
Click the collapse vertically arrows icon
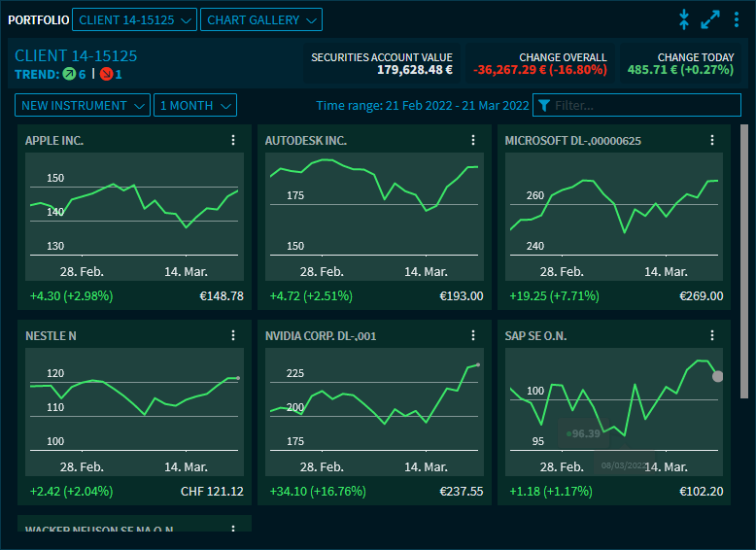(x=684, y=19)
